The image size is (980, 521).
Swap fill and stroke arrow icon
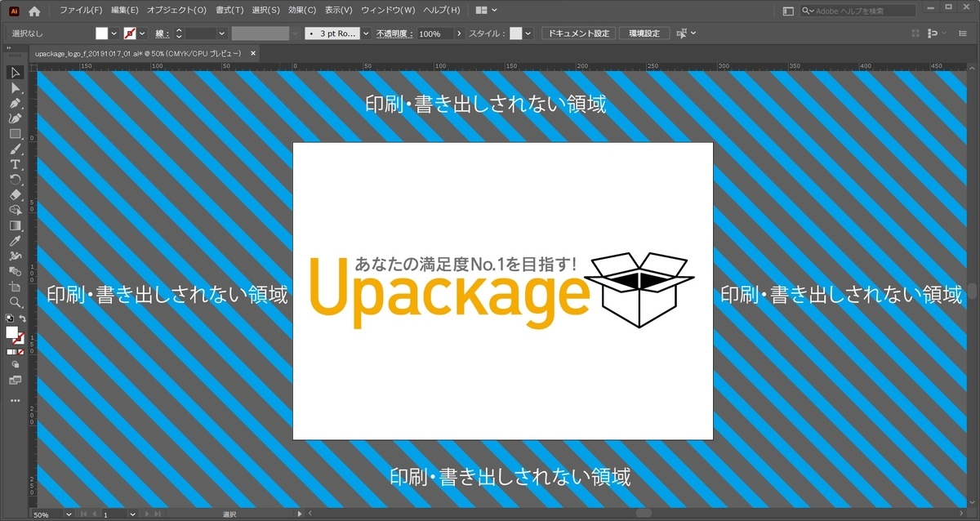click(x=22, y=318)
